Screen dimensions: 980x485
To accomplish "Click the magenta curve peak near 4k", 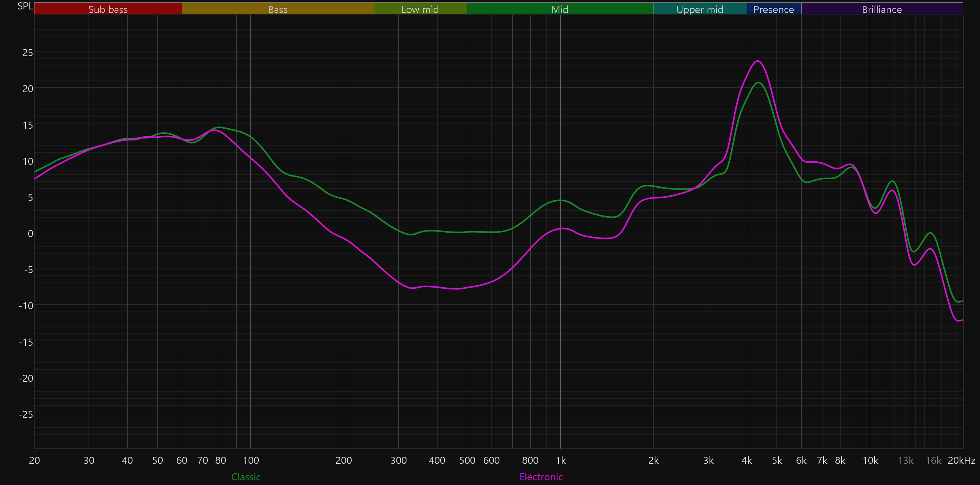I will [758, 61].
